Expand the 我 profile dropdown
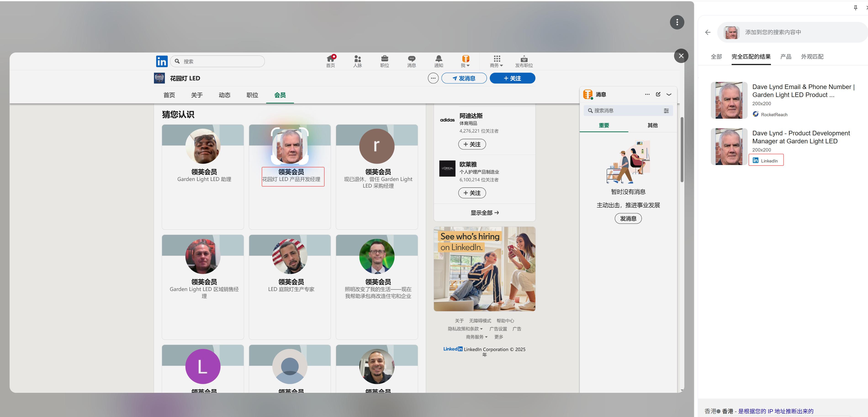Image resolution: width=868 pixels, height=417 pixels. coord(465,61)
